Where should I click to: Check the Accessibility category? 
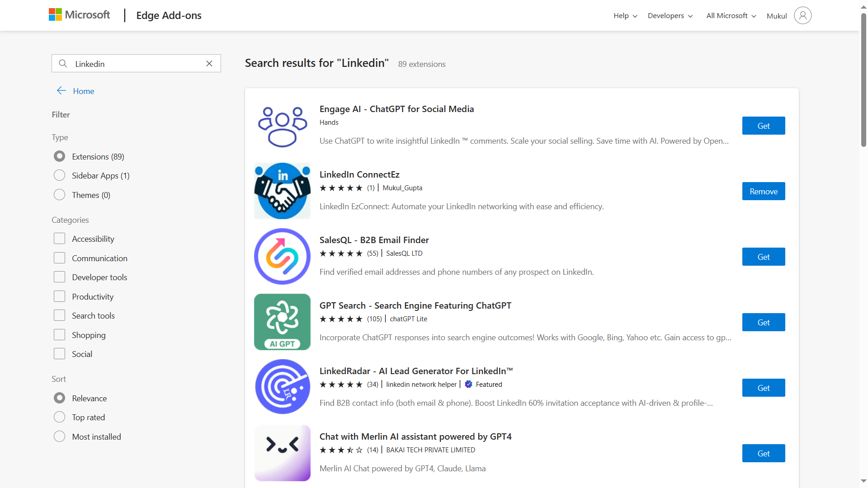click(59, 239)
